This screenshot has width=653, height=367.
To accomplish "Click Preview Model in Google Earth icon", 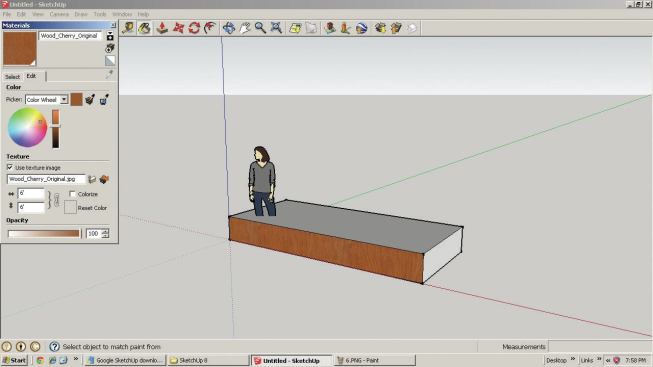I will pyautogui.click(x=361, y=28).
